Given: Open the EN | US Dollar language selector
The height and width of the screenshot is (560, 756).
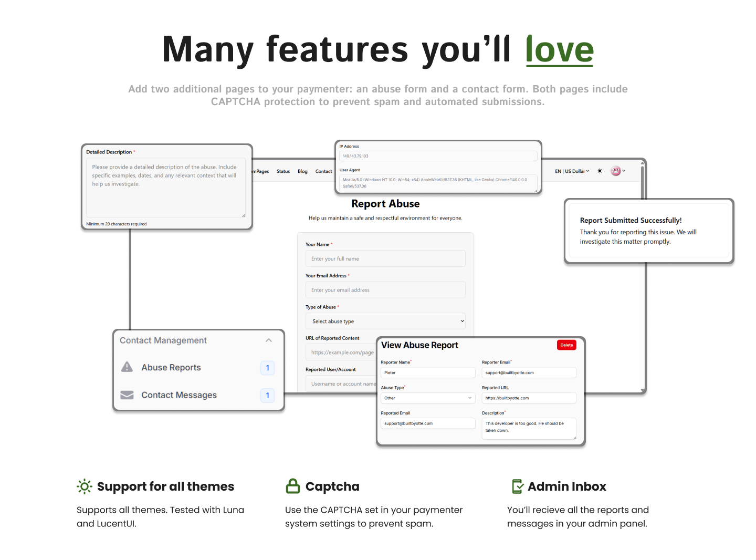Looking at the screenshot, I should coord(572,171).
